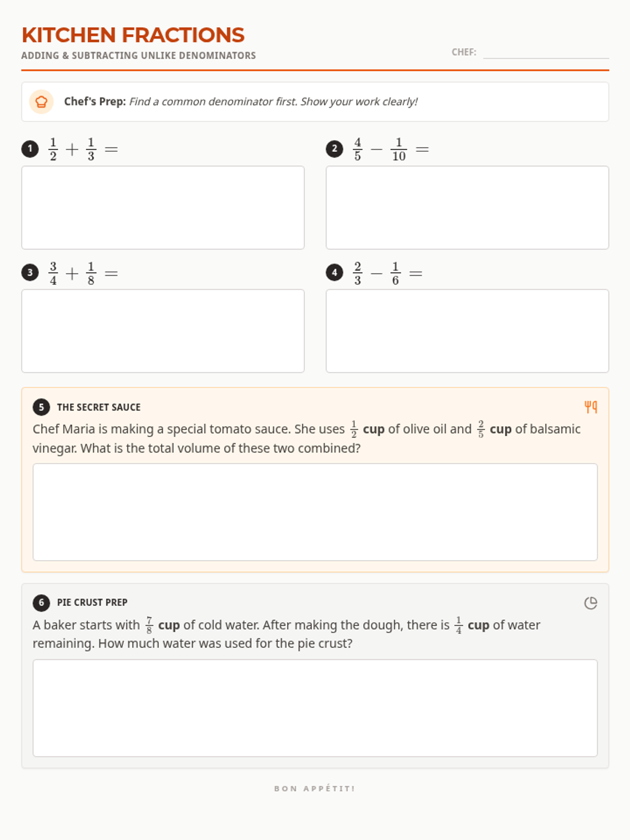Screen dimensions: 630x840
Task: Click the Chef name line
Action: tap(545, 53)
